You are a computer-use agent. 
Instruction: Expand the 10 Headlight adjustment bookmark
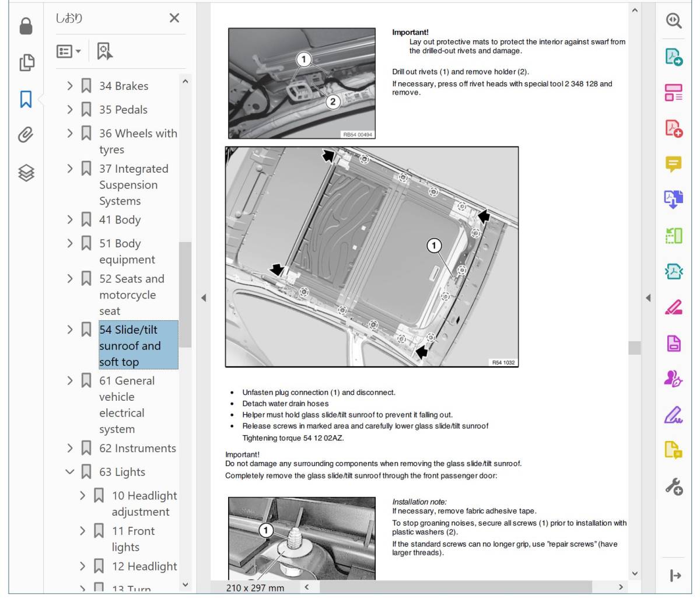pos(83,496)
